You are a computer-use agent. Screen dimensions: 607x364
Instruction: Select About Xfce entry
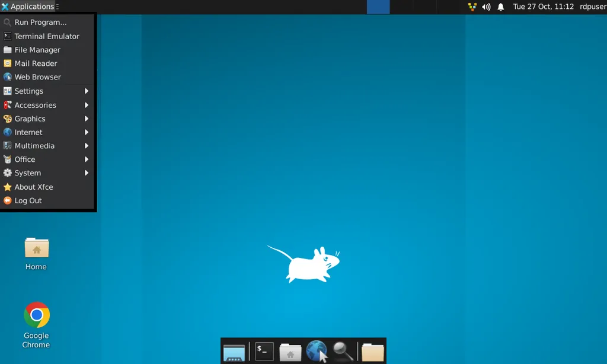click(x=47, y=187)
